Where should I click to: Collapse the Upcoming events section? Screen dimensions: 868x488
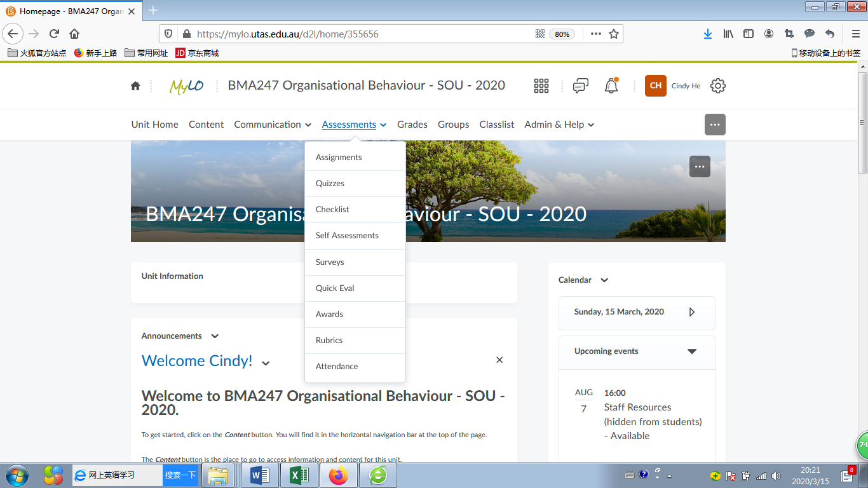coord(692,351)
